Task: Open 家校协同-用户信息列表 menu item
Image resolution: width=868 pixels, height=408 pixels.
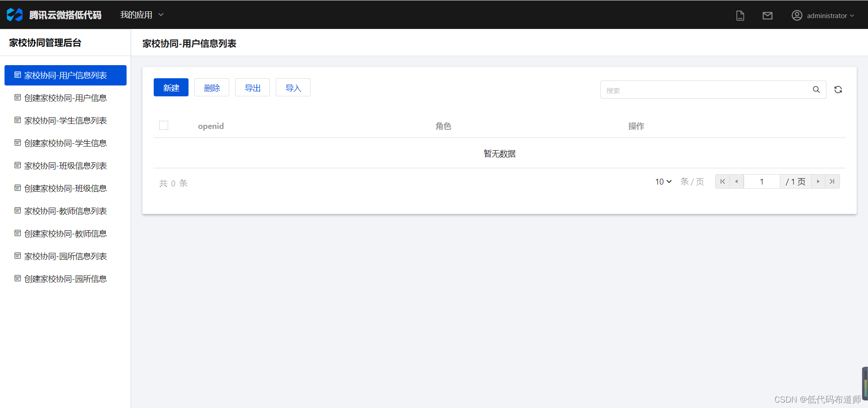Action: 66,75
